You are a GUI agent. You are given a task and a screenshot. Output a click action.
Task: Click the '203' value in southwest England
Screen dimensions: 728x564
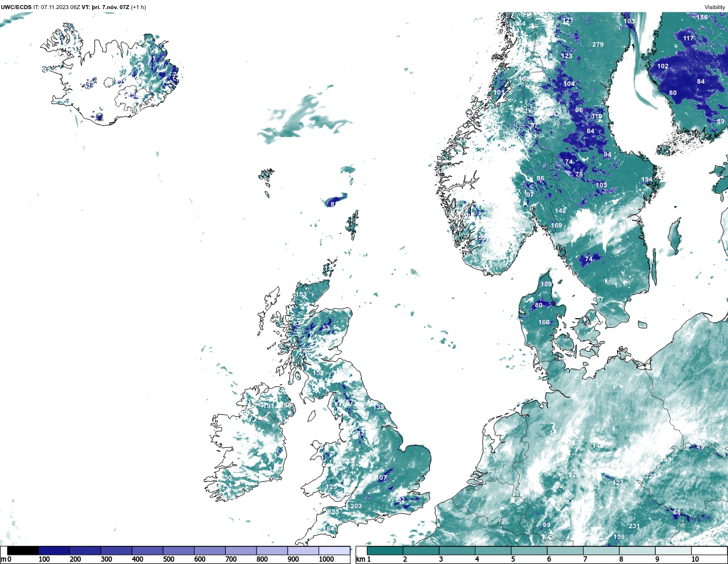coord(356,506)
